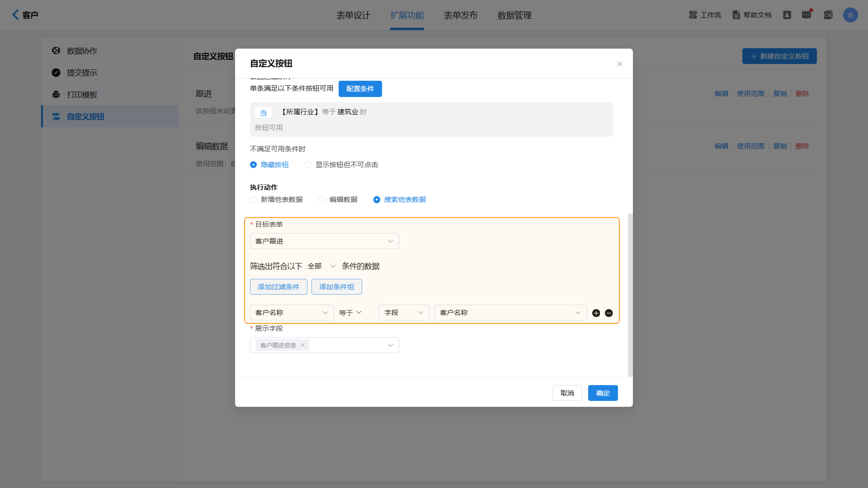Add a filter row with plus icon
Screen dimensions: 868x488
(596, 313)
